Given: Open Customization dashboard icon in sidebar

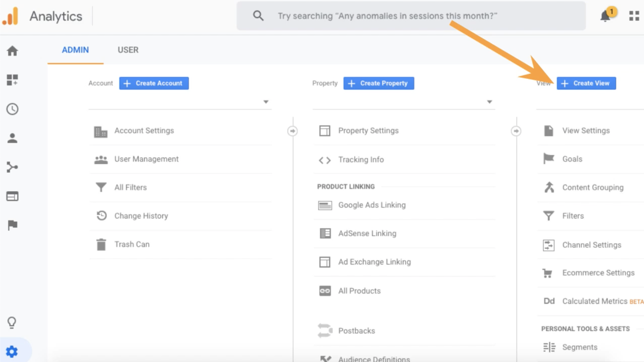Looking at the screenshot, I should pyautogui.click(x=12, y=80).
